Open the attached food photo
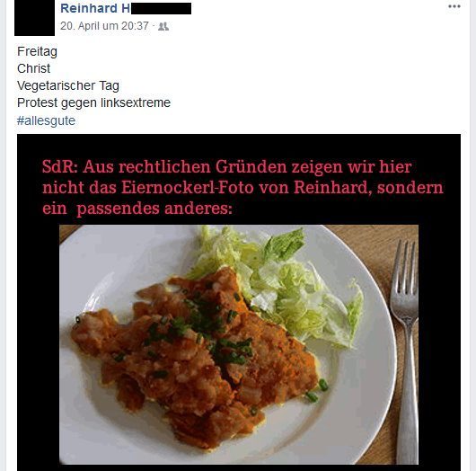The width and height of the screenshot is (476, 471). pyautogui.click(x=239, y=344)
